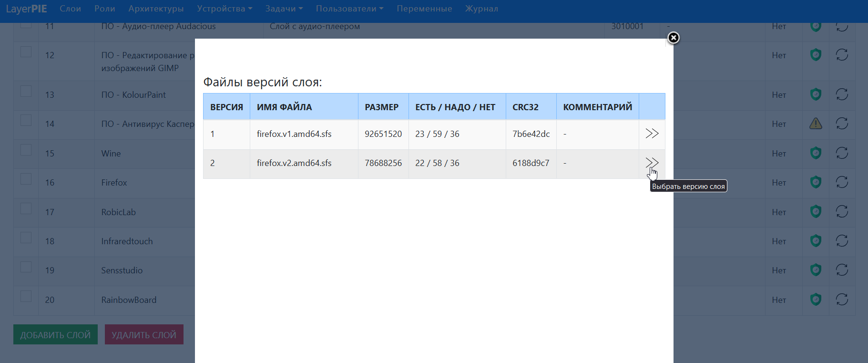Click shield status icon for row 16
The image size is (868, 363).
tap(816, 182)
